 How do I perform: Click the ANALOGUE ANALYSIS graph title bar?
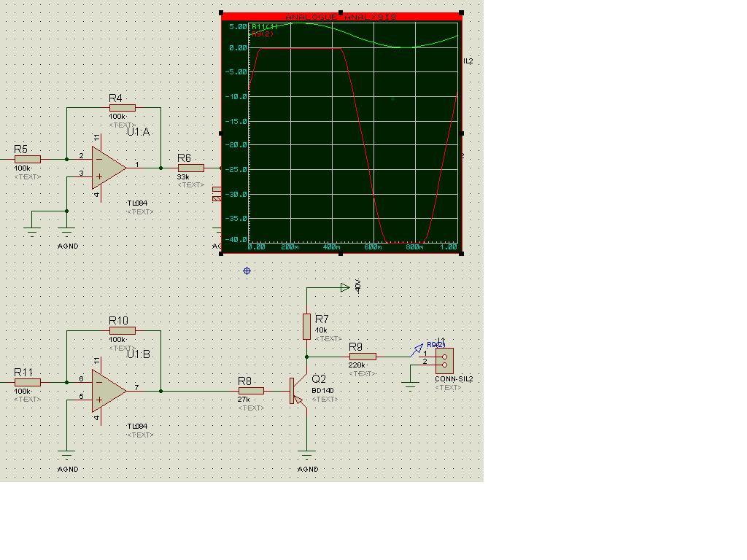coord(341,17)
